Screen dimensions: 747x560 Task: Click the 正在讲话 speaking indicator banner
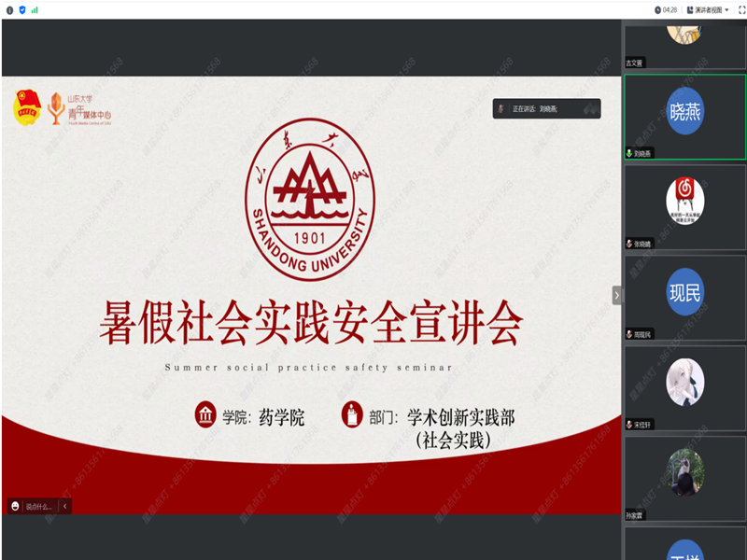(546, 109)
